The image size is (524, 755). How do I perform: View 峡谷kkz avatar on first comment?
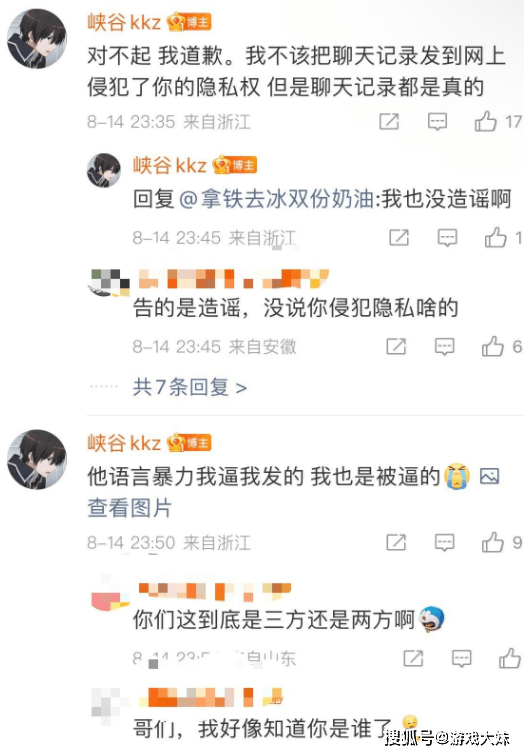[37, 39]
